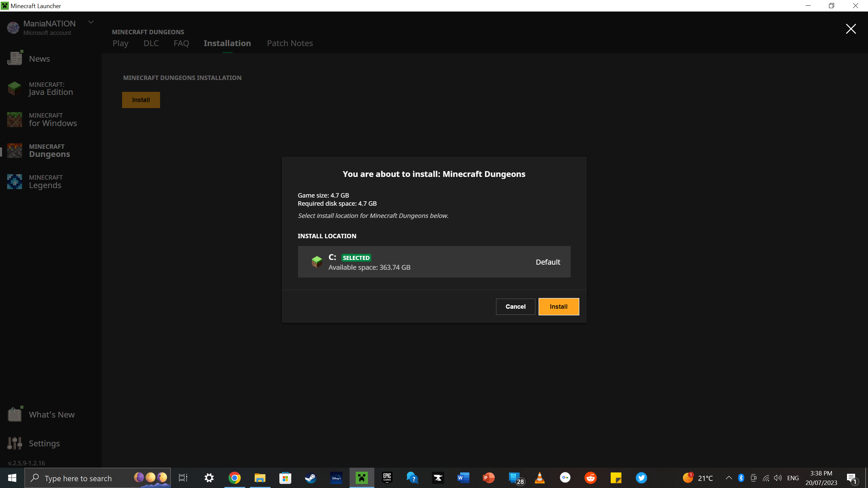Image resolution: width=868 pixels, height=488 pixels.
Task: Close the Dungeons page with the X icon
Action: (851, 29)
